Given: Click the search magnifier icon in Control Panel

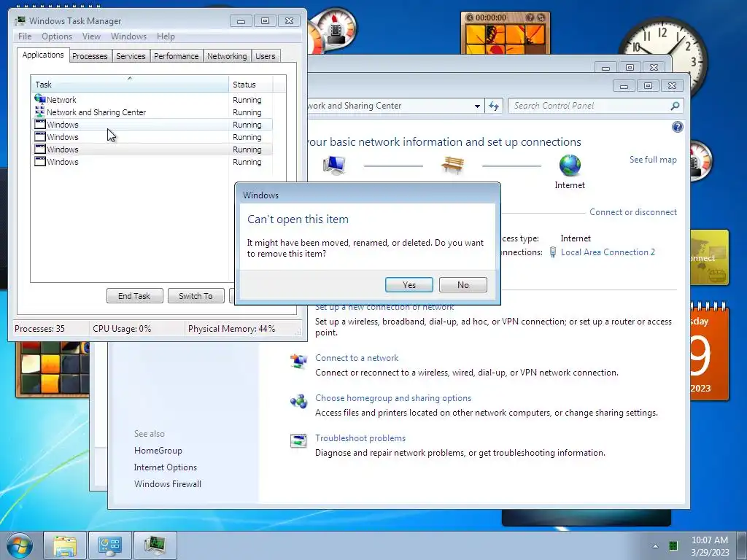Looking at the screenshot, I should (675, 106).
